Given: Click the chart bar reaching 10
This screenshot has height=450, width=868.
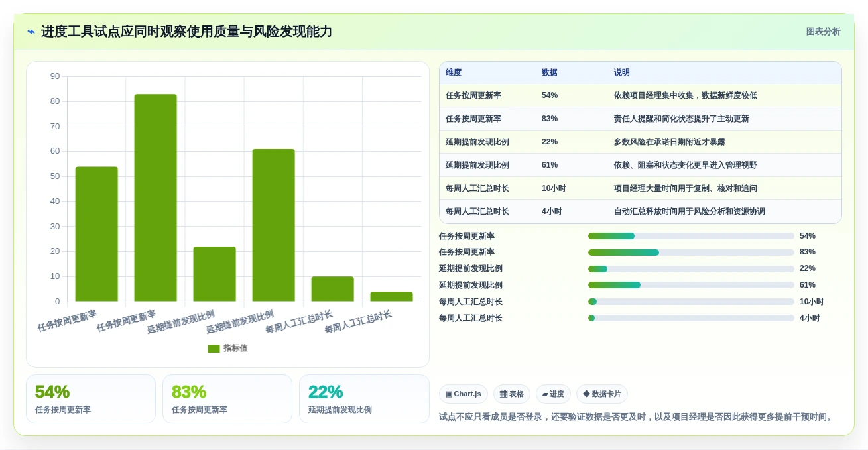Looking at the screenshot, I should click(333, 289).
